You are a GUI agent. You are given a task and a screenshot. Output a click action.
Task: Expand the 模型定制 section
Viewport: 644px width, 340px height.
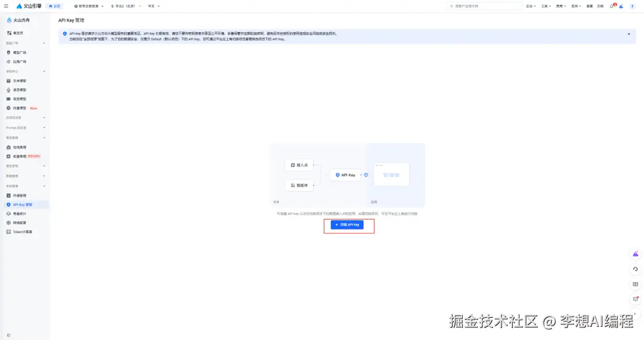(26, 166)
